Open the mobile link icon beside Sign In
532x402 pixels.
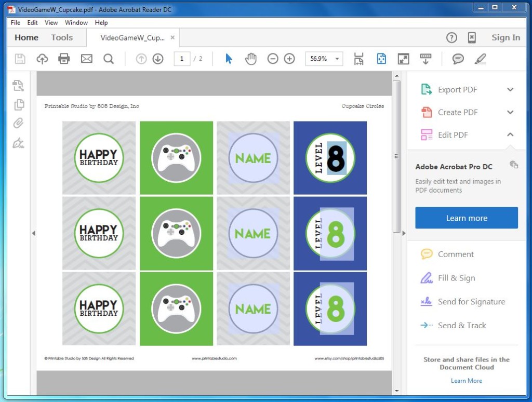[x=472, y=37]
